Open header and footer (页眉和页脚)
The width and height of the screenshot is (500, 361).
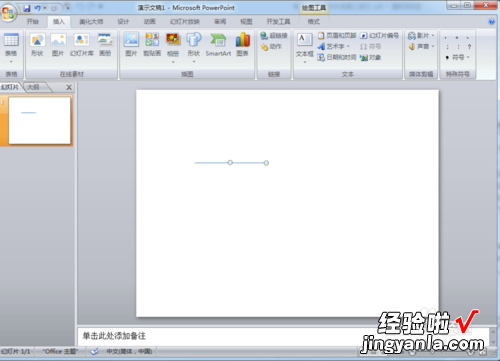(x=337, y=35)
